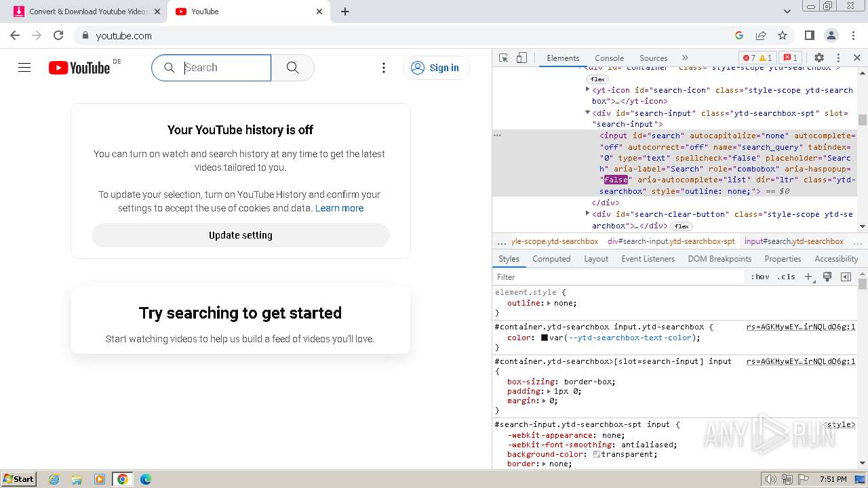The image size is (868, 488).
Task: Click the styles Filter input
Action: tap(618, 277)
